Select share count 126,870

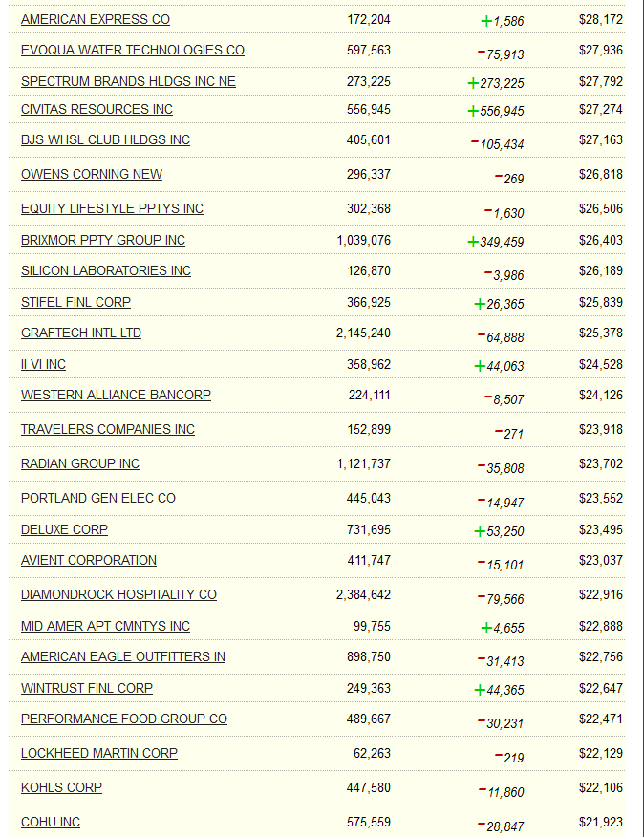369,271
